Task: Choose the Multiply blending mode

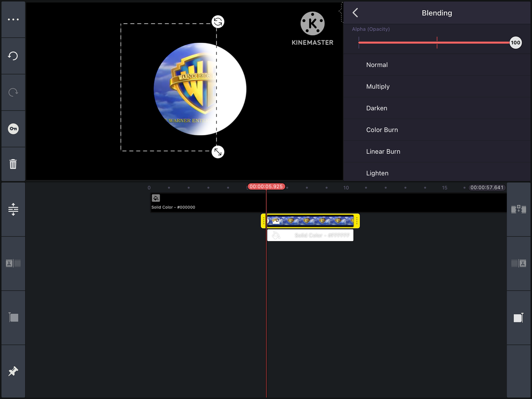Action: [437, 86]
